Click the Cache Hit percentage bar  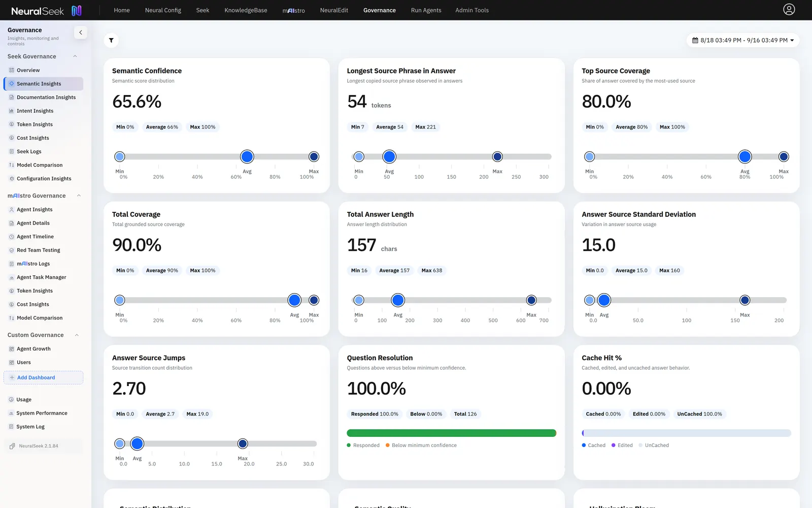tap(686, 433)
